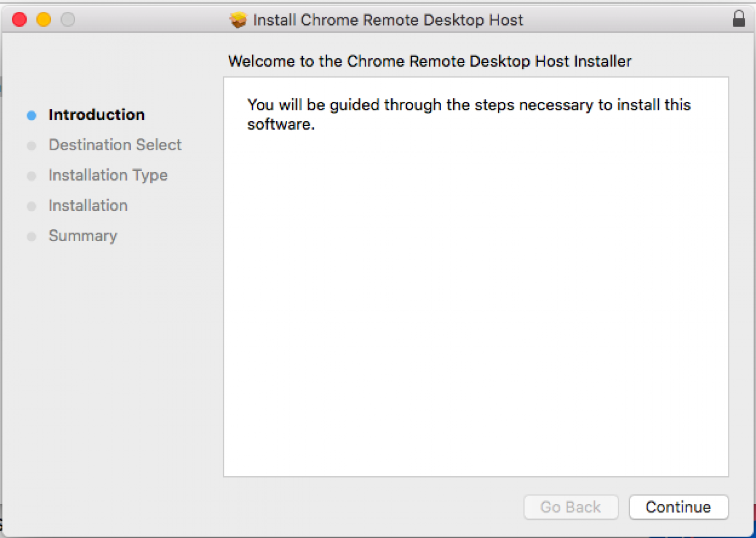The height and width of the screenshot is (538, 756).
Task: Click the blue bullet beside Introduction
Action: click(x=31, y=116)
